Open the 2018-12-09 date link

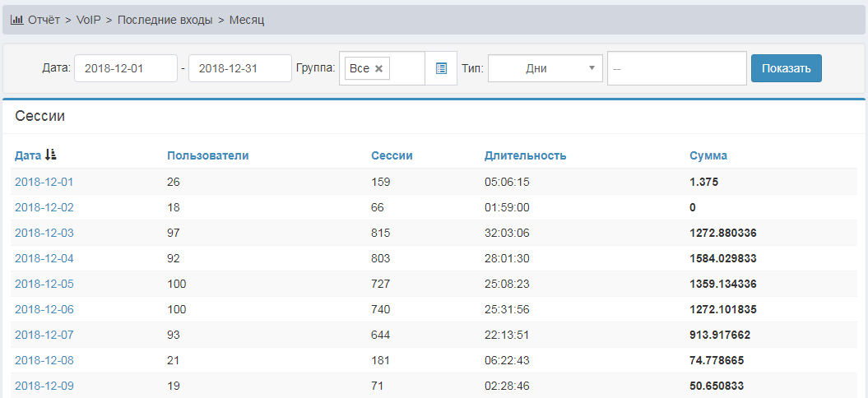pyautogui.click(x=44, y=386)
